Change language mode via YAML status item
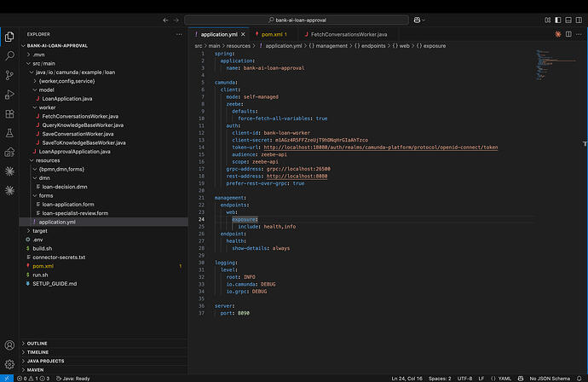The image size is (588, 382). pos(501,379)
